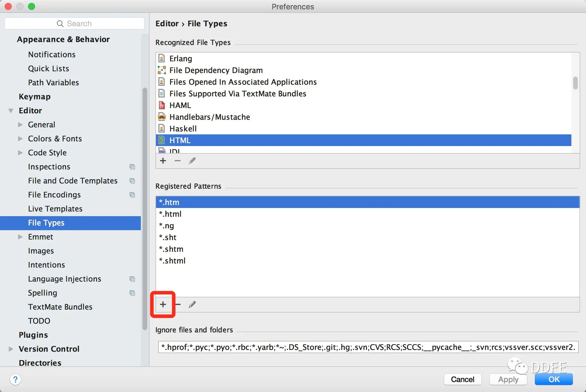Select the *.shtml pattern
586x392 pixels.
pos(172,261)
